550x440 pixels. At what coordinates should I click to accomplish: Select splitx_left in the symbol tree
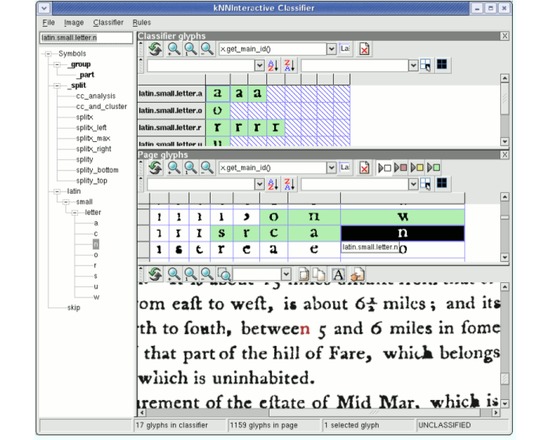pos(91,128)
